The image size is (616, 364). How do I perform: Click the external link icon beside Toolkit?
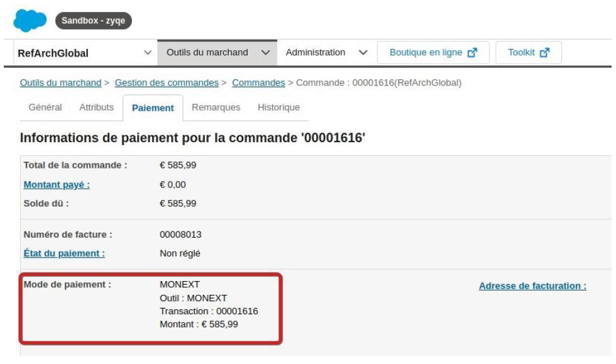544,52
